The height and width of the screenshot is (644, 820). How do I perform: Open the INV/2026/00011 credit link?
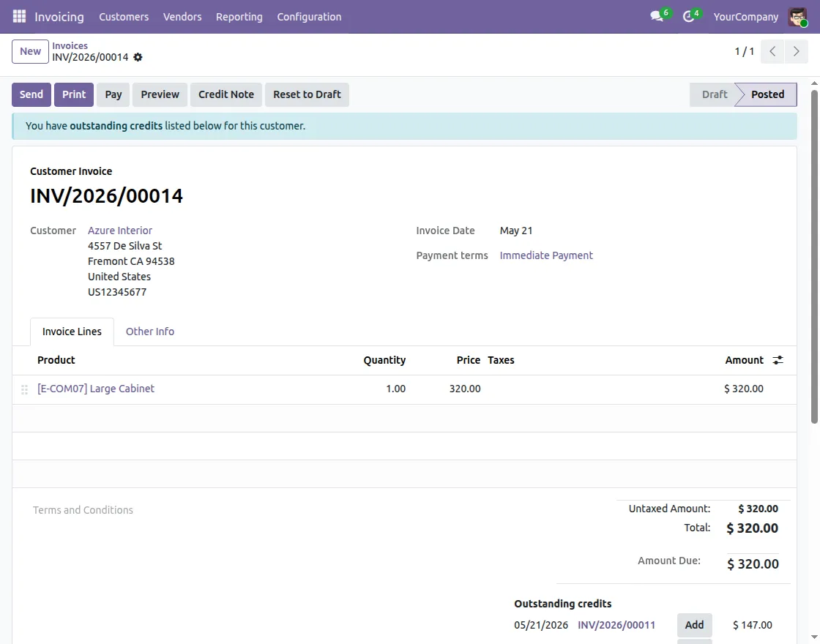coord(616,625)
